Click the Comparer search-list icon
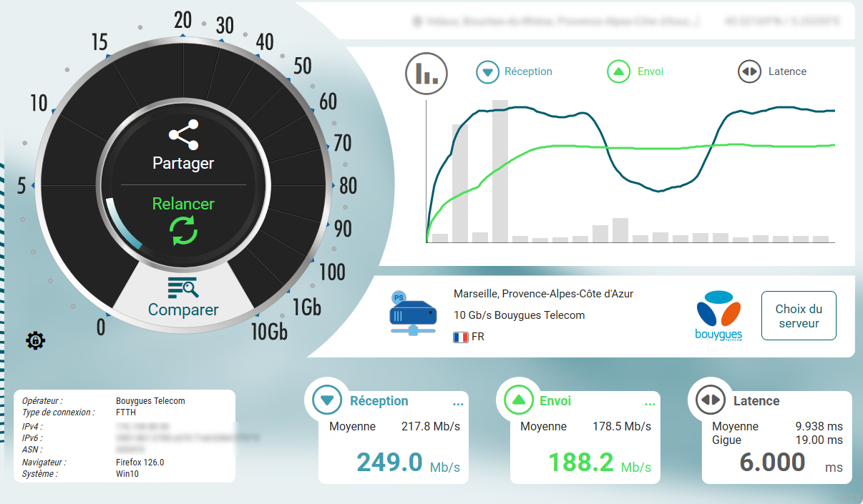The image size is (863, 504). point(182,287)
